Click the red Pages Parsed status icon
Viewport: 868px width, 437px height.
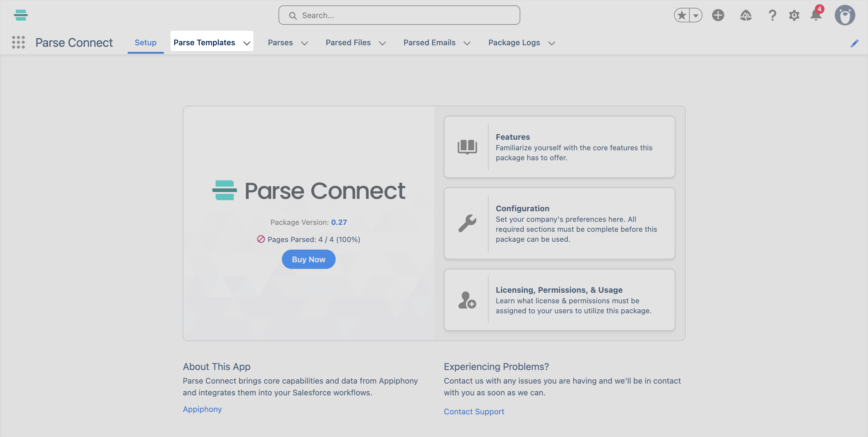261,239
